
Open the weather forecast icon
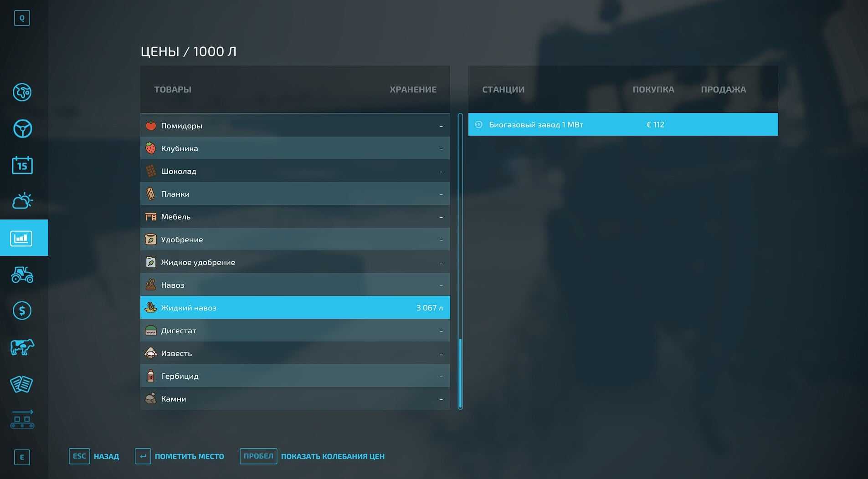coord(22,201)
